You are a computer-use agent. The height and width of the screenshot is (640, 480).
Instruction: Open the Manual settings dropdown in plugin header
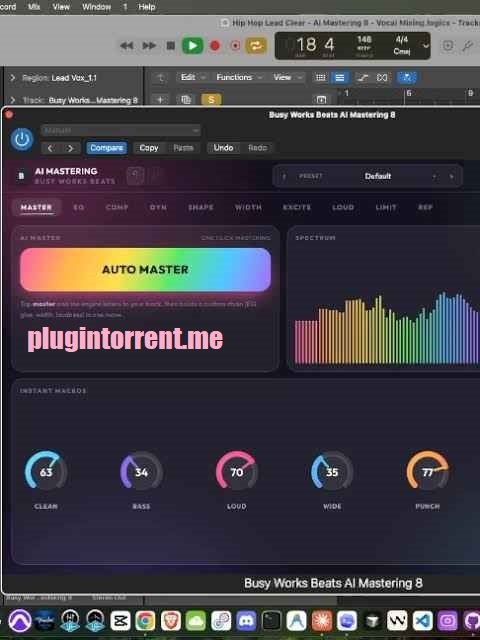121,130
